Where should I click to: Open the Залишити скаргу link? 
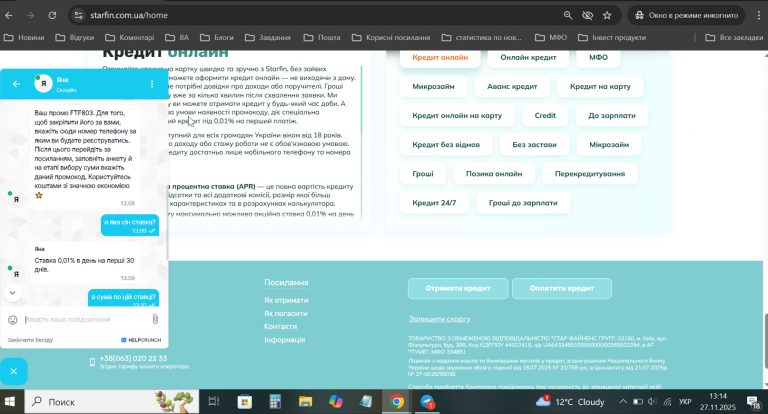click(x=439, y=319)
